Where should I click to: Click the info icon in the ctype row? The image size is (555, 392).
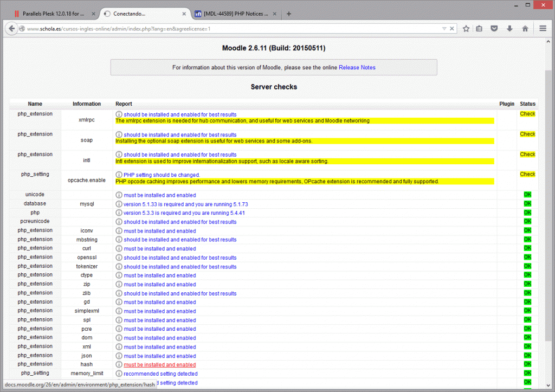tap(119, 275)
